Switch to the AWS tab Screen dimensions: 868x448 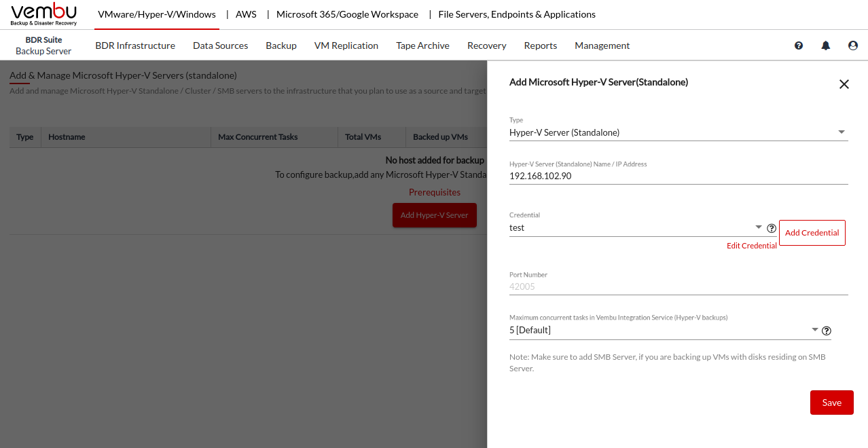coord(246,14)
